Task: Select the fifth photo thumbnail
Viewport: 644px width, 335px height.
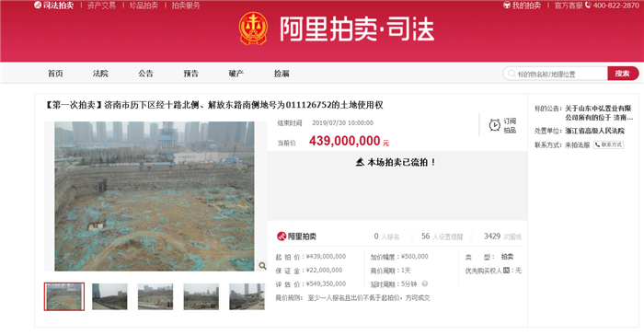Action: click(x=247, y=296)
